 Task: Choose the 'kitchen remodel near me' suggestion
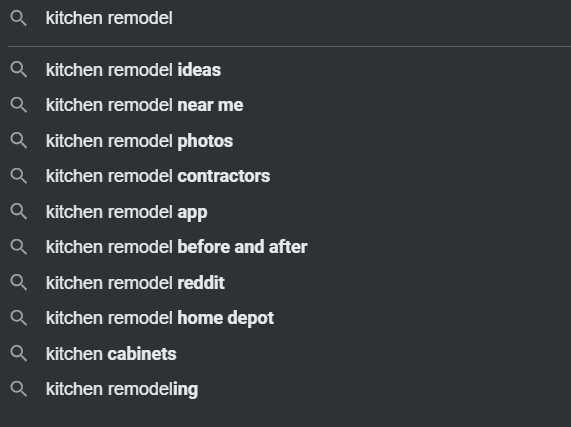point(286,105)
